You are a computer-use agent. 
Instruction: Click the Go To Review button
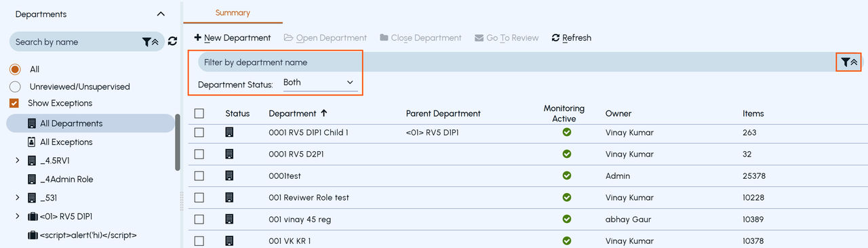[x=507, y=38]
